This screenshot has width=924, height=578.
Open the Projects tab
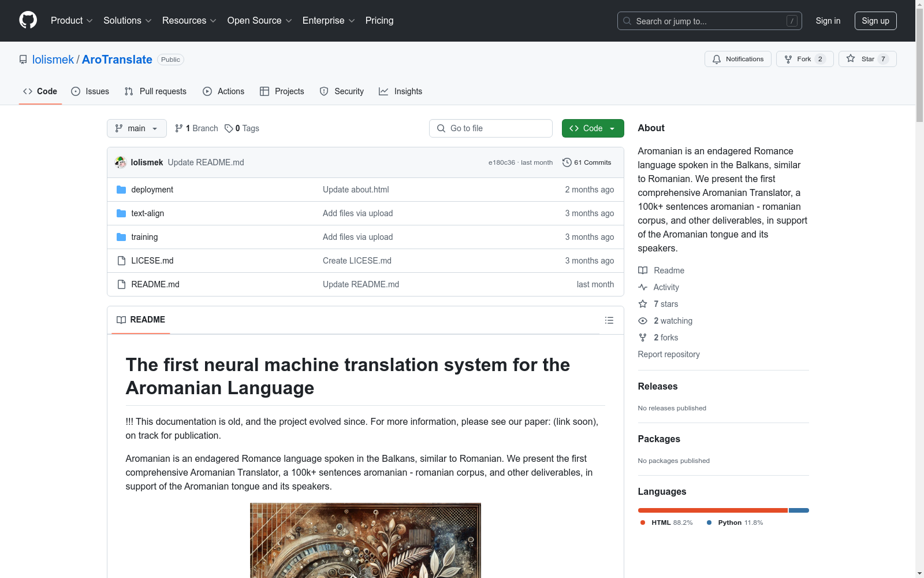point(282,91)
